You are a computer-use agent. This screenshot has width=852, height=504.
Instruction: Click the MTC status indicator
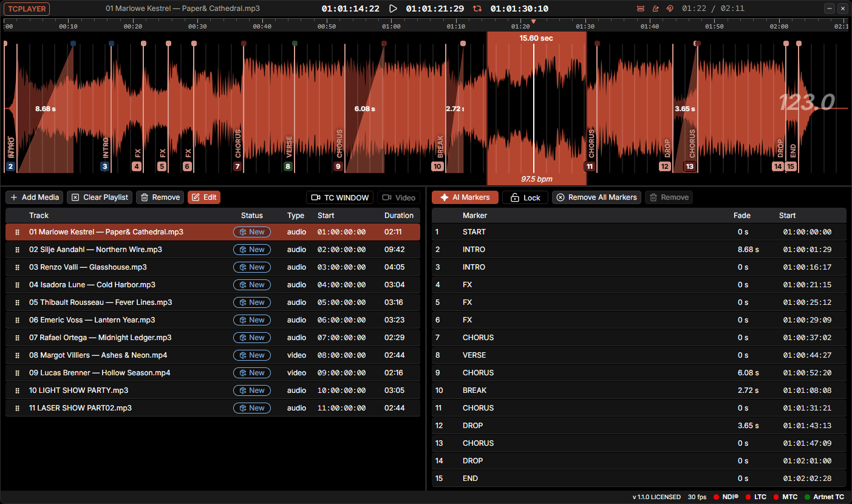(x=785, y=497)
